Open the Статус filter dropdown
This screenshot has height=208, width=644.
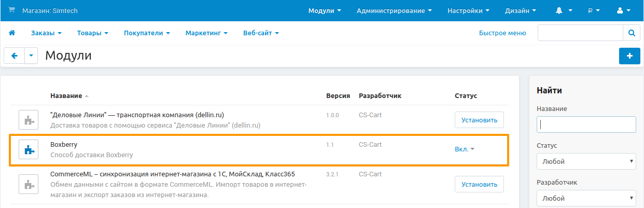(x=586, y=161)
